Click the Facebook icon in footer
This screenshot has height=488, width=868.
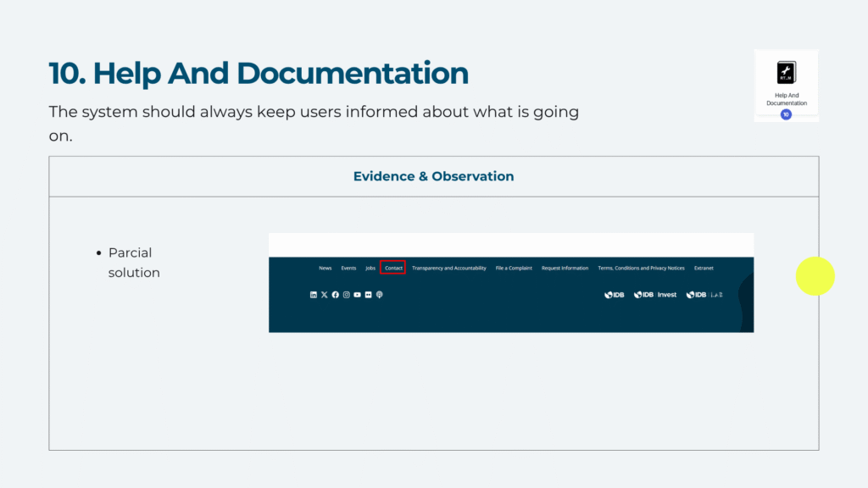[x=336, y=295]
